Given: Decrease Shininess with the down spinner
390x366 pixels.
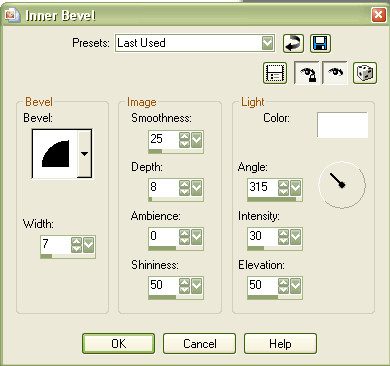Looking at the screenshot, I should [x=184, y=290].
